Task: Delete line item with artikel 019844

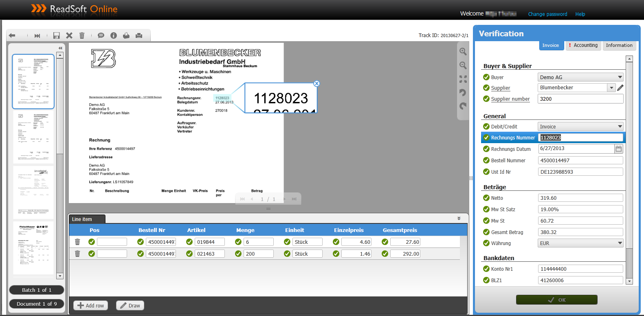Action: 77,242
